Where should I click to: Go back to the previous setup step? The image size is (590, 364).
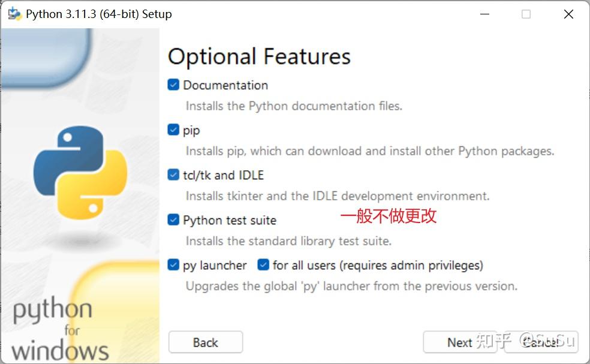click(205, 342)
